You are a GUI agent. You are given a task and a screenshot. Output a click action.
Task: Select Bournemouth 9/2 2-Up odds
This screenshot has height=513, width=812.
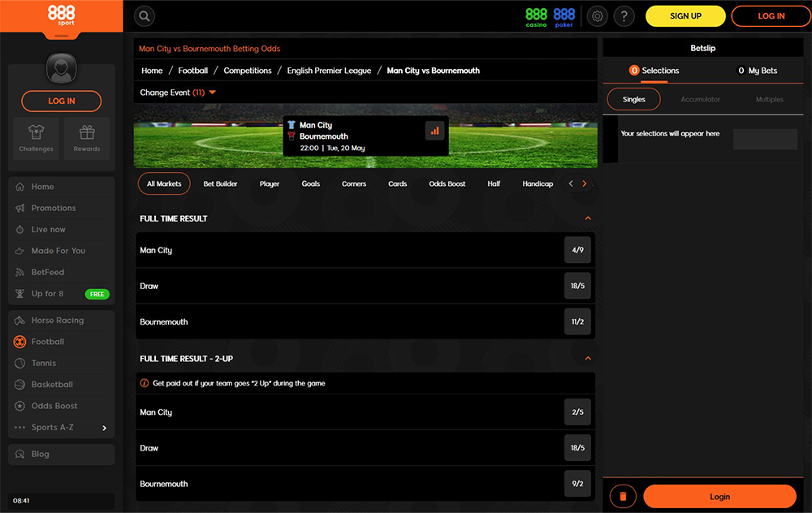click(x=577, y=484)
